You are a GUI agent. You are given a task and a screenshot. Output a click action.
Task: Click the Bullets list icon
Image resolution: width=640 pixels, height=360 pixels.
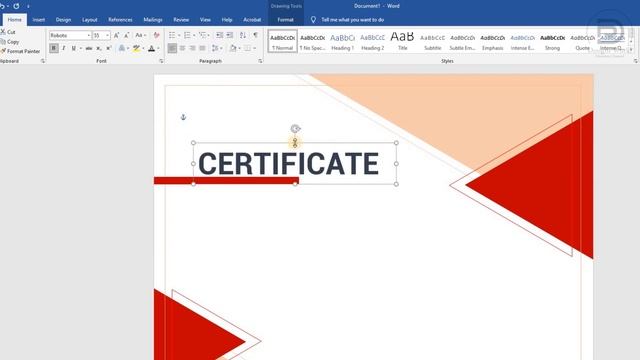pos(172,35)
